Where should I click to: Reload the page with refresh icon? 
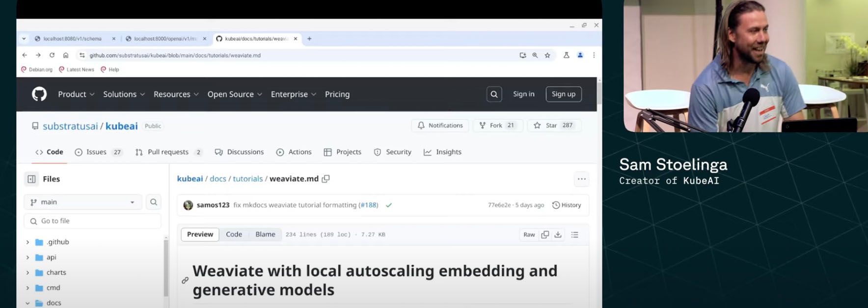pos(52,55)
